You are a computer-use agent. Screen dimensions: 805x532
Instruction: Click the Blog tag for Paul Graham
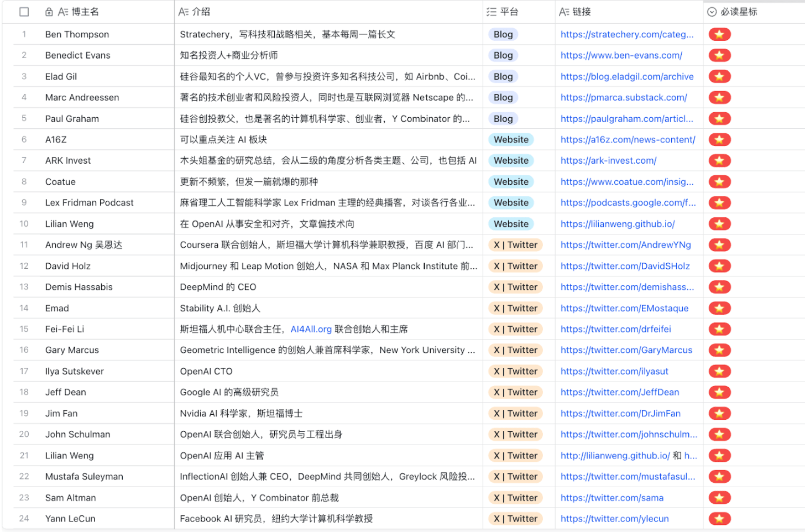point(503,118)
